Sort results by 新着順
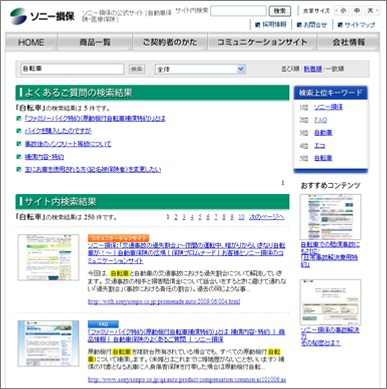This screenshot has height=389, width=387. pos(313,69)
